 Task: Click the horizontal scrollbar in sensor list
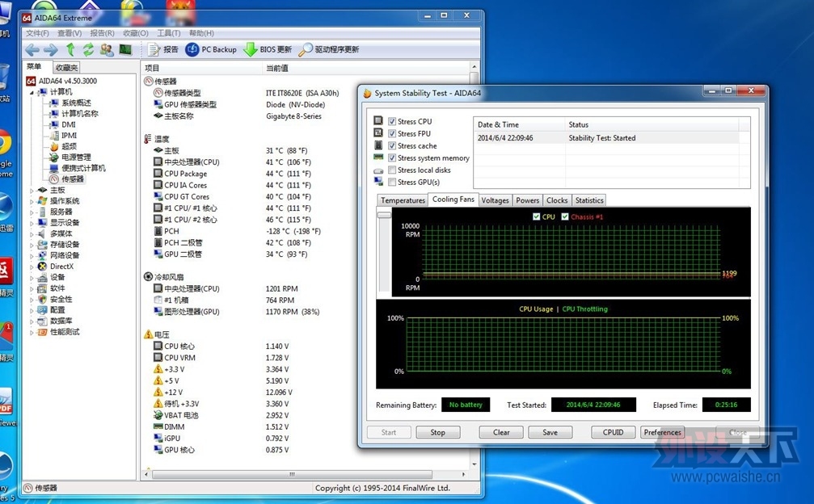(x=293, y=474)
